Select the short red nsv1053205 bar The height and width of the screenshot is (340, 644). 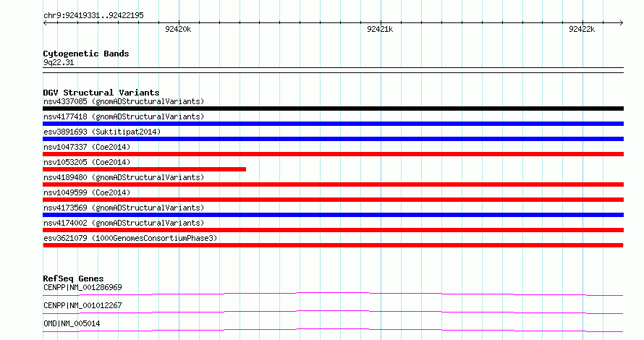tap(144, 169)
